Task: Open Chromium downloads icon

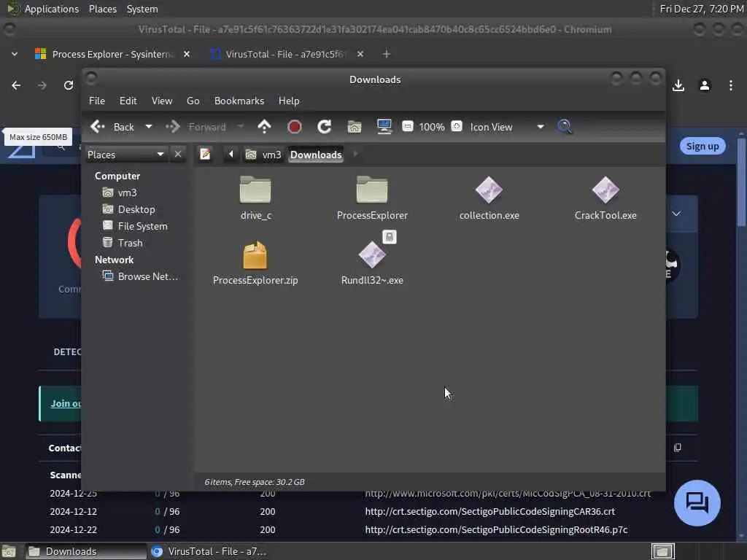Action: click(678, 85)
